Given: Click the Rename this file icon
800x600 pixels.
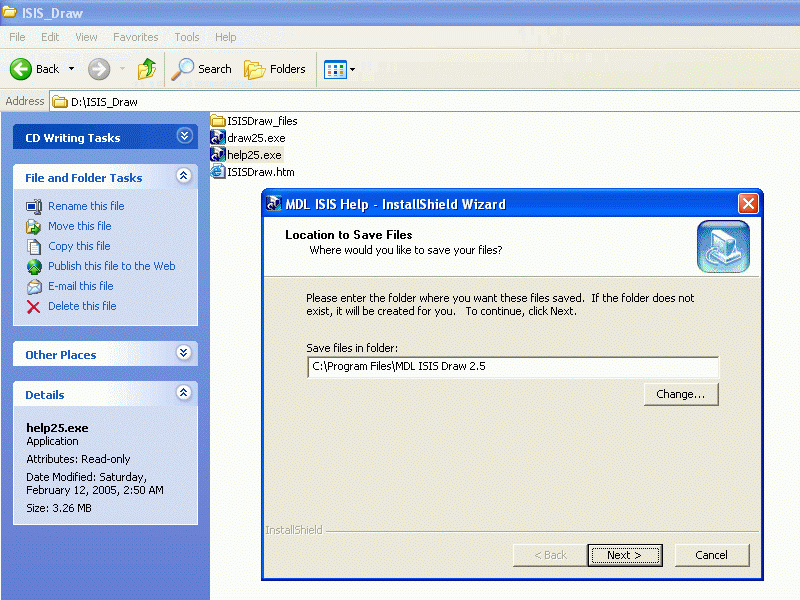Looking at the screenshot, I should pos(34,206).
